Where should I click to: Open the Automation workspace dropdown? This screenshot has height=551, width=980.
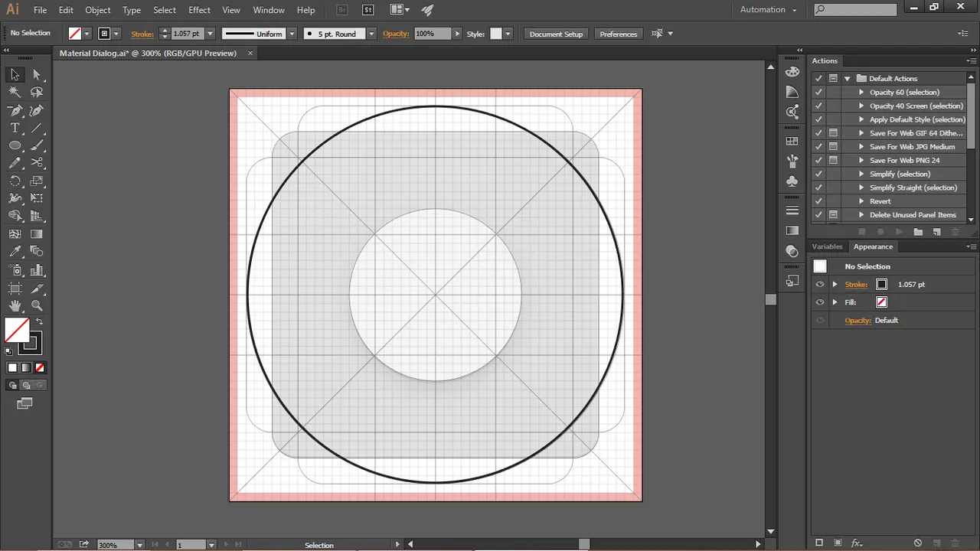pyautogui.click(x=768, y=10)
